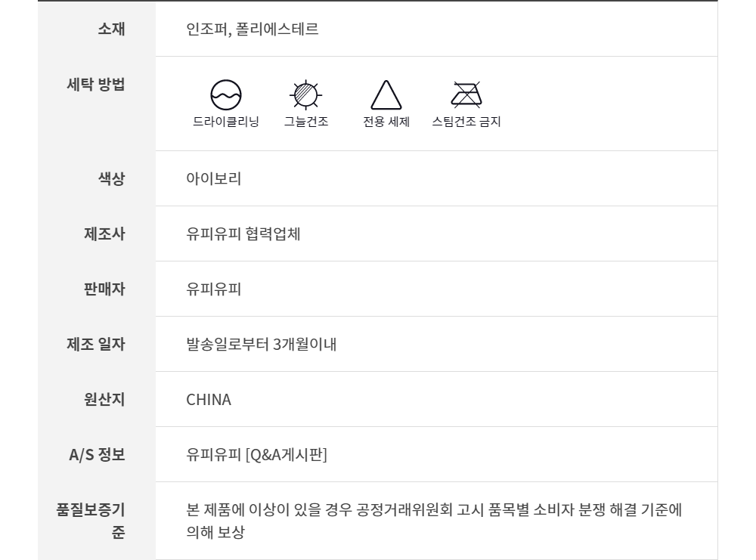Click the 원산지 row header
The width and height of the screenshot is (756, 560).
click(x=104, y=400)
